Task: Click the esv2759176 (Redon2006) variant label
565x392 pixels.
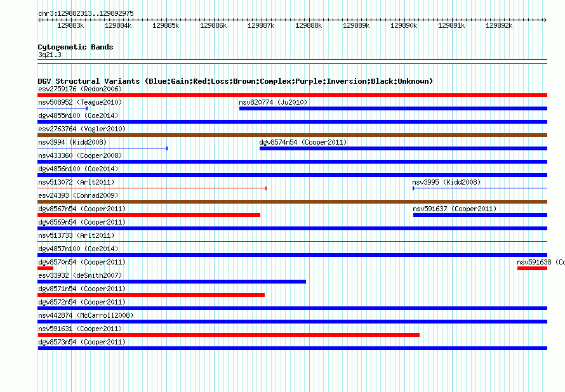Action: pos(80,89)
